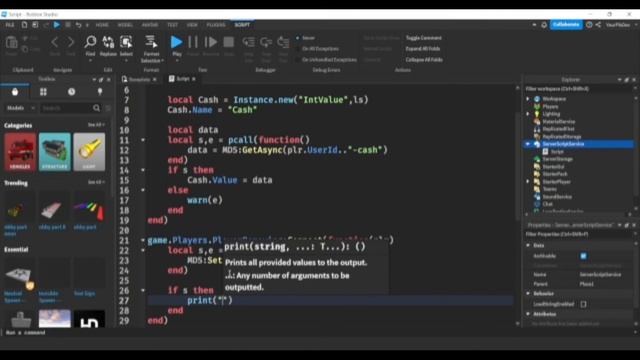Screen dimensions: 640x360
Task: Expand the Lighting tree node arrow
Action: tap(528, 114)
